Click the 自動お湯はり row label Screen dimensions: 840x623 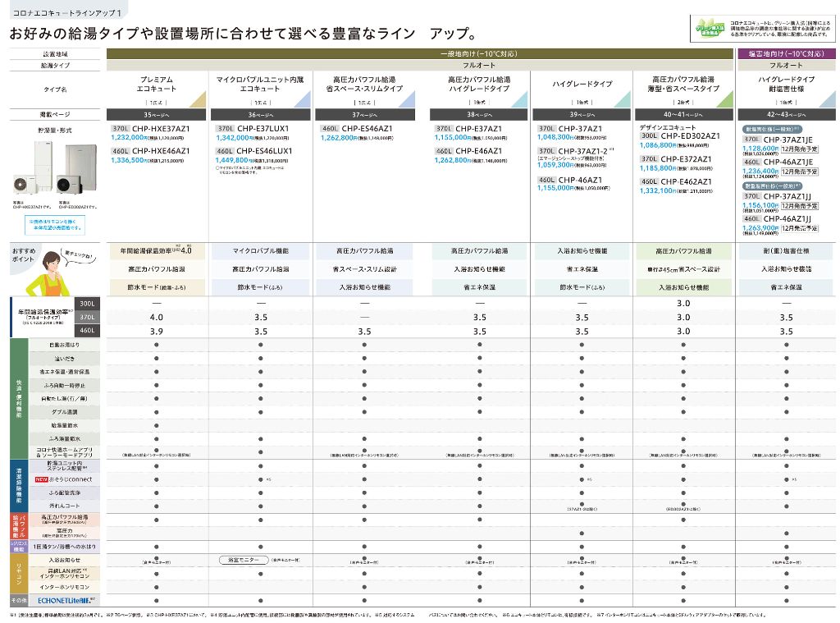(64, 346)
